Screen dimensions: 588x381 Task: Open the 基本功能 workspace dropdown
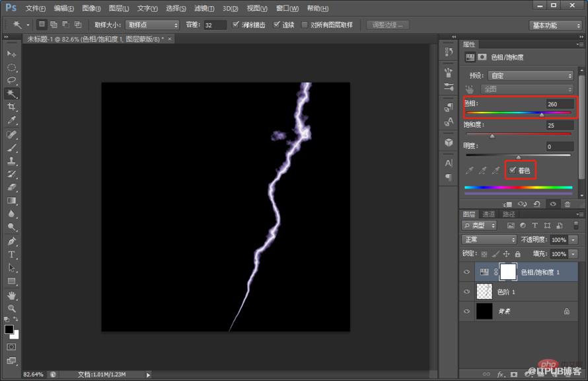(556, 25)
